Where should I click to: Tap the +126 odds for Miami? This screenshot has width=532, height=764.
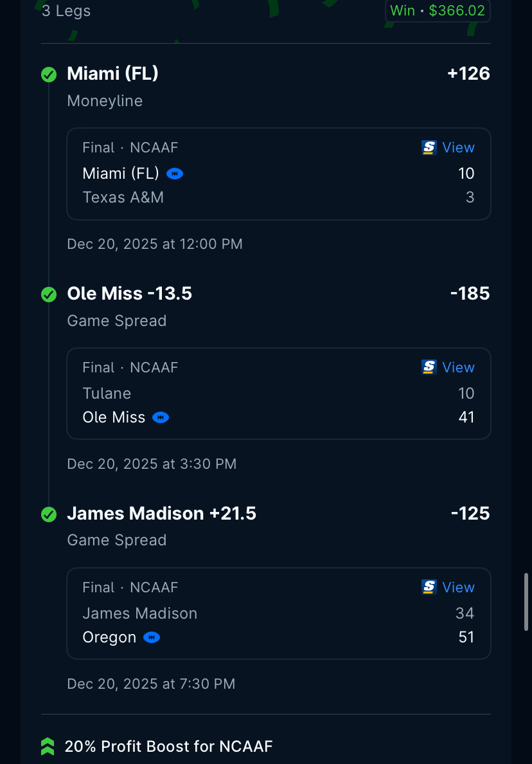pos(468,74)
